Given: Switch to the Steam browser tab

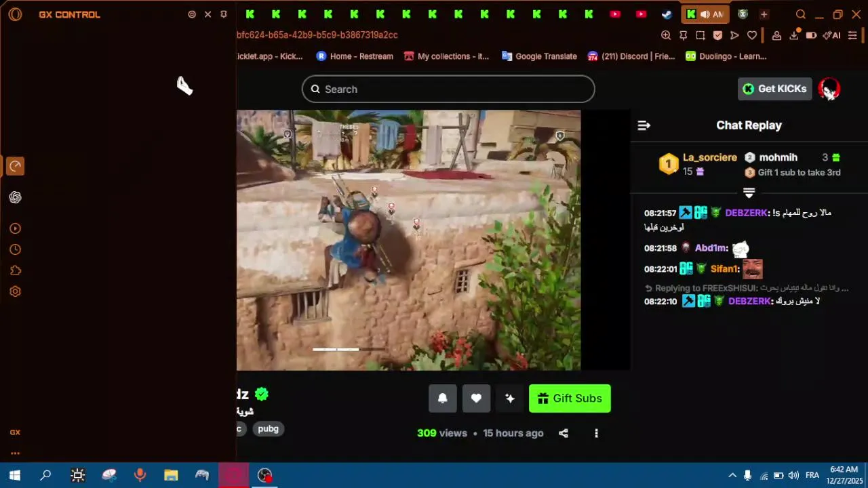Looking at the screenshot, I should pyautogui.click(x=667, y=14).
